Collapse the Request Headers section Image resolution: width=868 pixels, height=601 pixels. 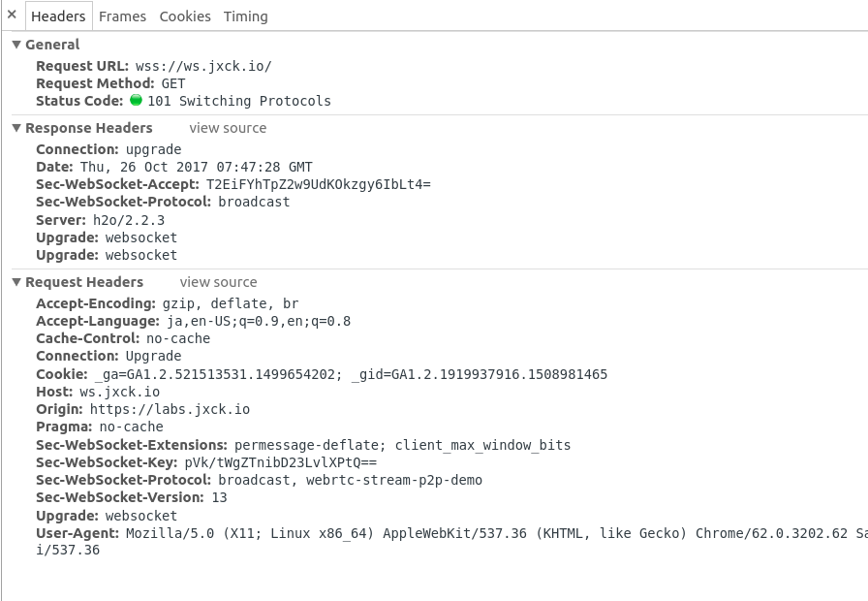tap(16, 282)
